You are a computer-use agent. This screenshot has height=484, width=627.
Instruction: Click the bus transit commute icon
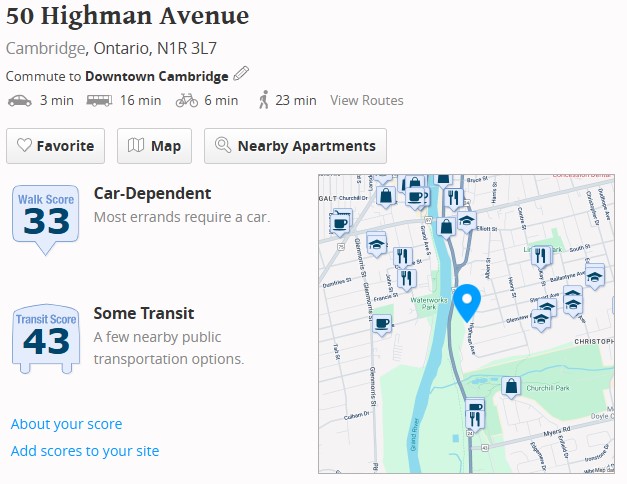(x=99, y=100)
